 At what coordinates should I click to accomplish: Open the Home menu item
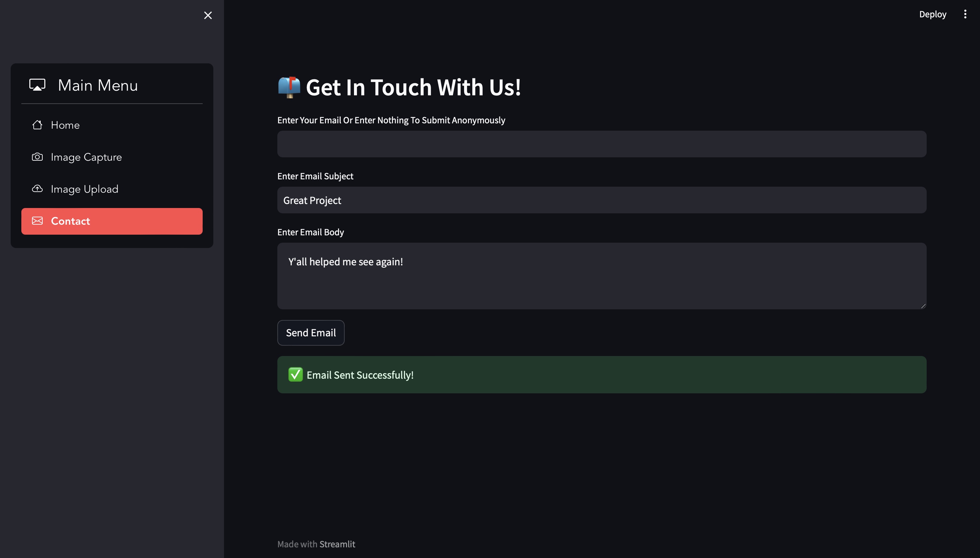(x=112, y=125)
